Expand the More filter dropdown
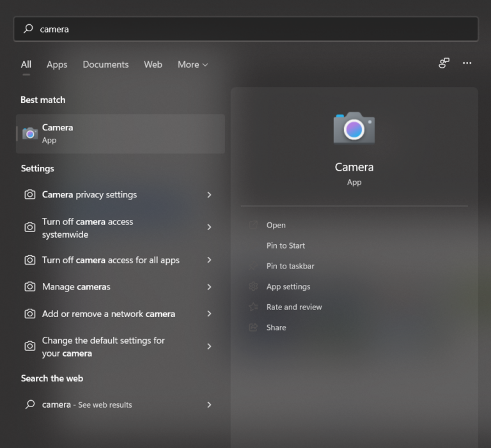Viewport: 491px width, 448px height. (x=192, y=65)
